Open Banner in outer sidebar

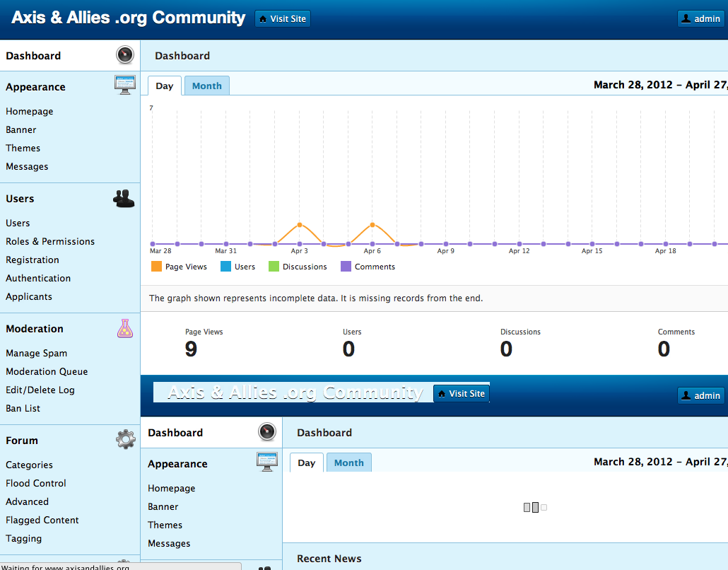click(x=21, y=129)
